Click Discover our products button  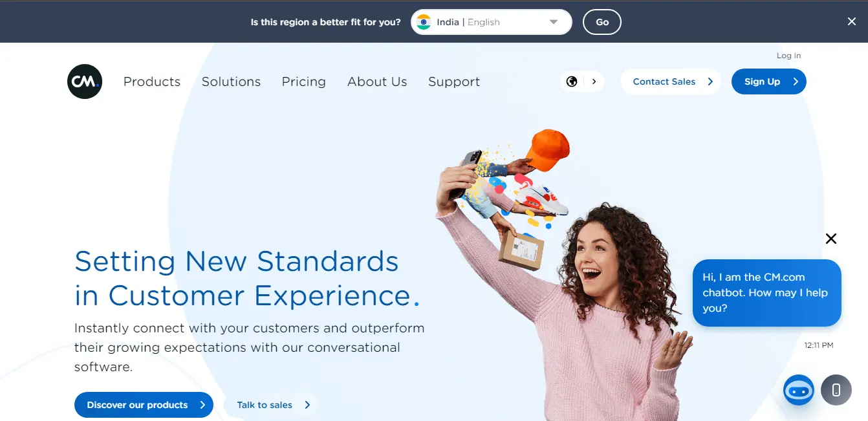coord(144,405)
